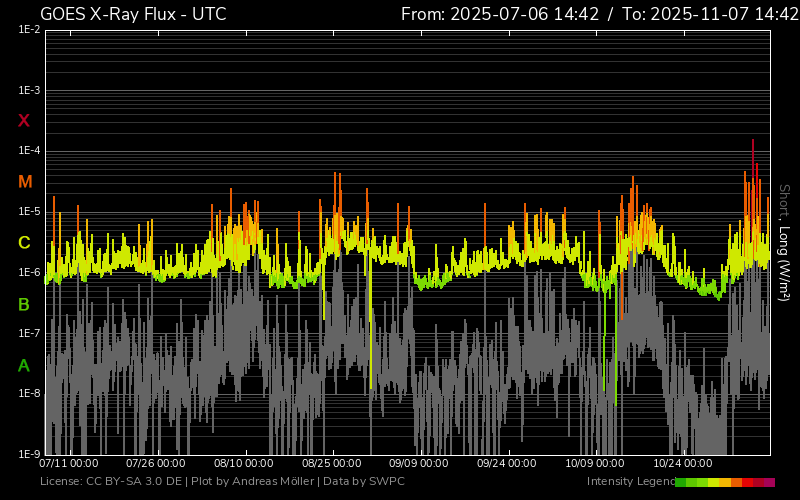Click the 1E-5 y-axis tick label
800x500 pixels.
(x=29, y=212)
